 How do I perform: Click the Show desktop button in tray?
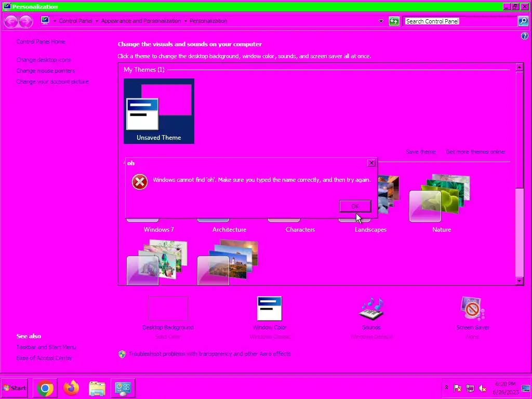click(x=526, y=388)
